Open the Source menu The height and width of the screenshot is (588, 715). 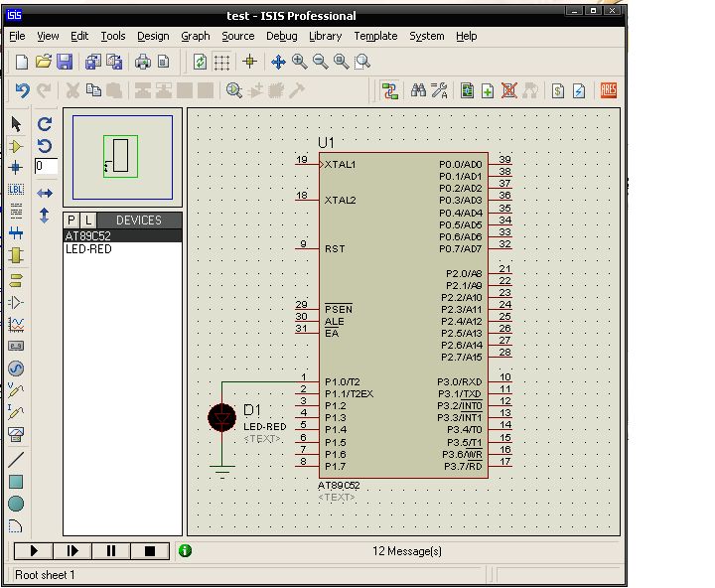[238, 36]
